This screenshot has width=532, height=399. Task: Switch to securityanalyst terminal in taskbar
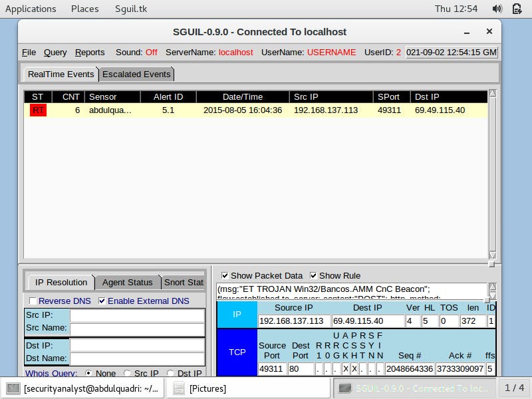pos(83,388)
